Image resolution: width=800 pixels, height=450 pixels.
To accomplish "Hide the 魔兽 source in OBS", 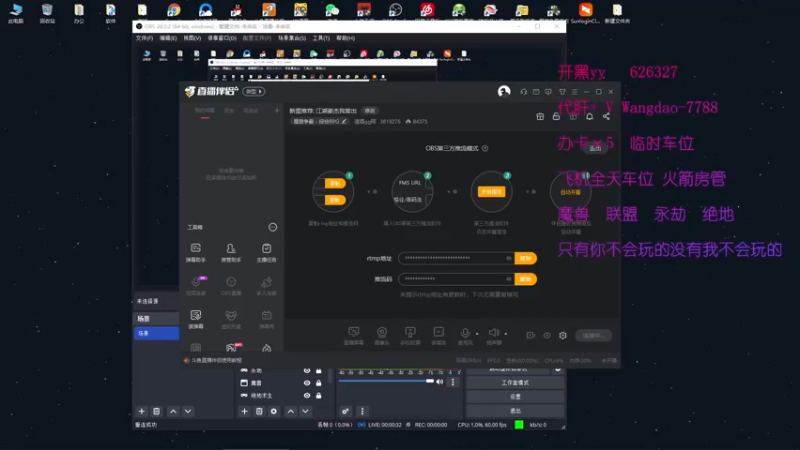I will click(x=307, y=383).
